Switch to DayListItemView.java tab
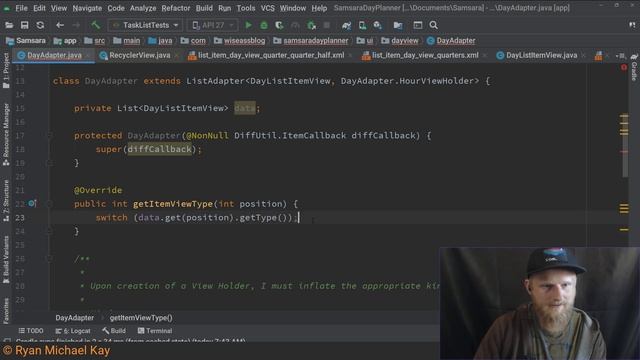Image resolution: width=640 pixels, height=360 pixels. pos(541,56)
